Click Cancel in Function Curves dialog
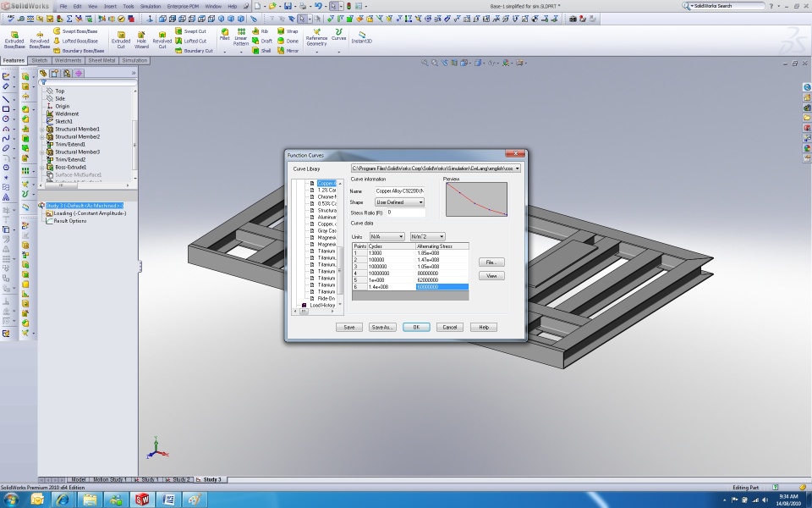This screenshot has height=508, width=812. tap(449, 327)
